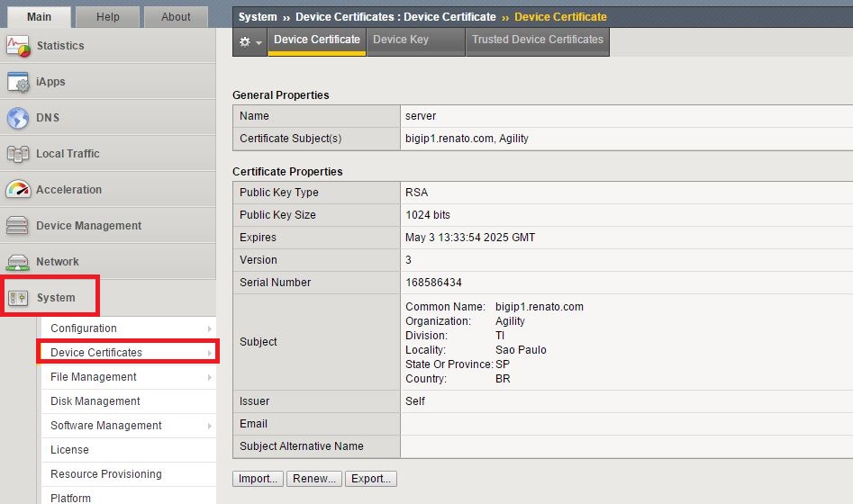Open the Trusted Device Certificates tab
Screen dimensions: 853x504
[537, 40]
